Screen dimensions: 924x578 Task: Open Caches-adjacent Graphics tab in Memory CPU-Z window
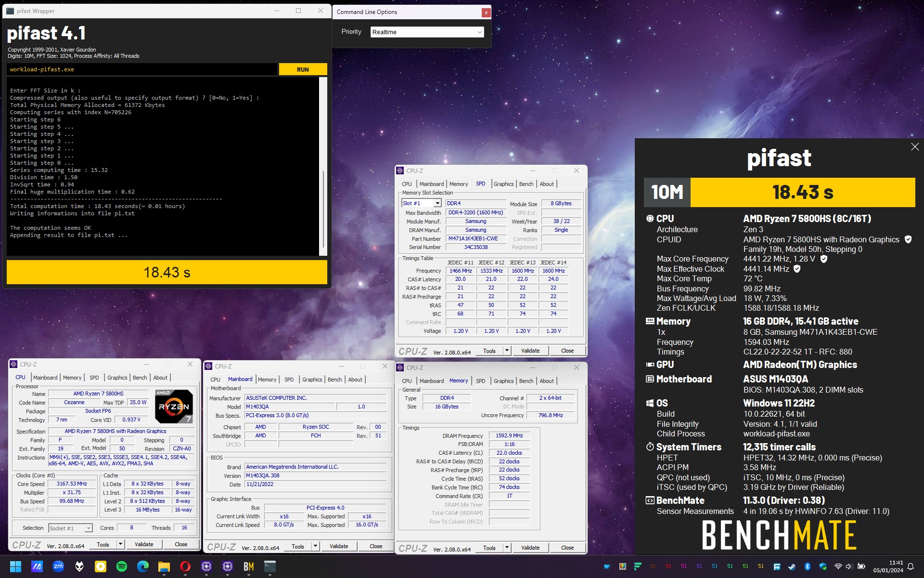pyautogui.click(x=503, y=381)
